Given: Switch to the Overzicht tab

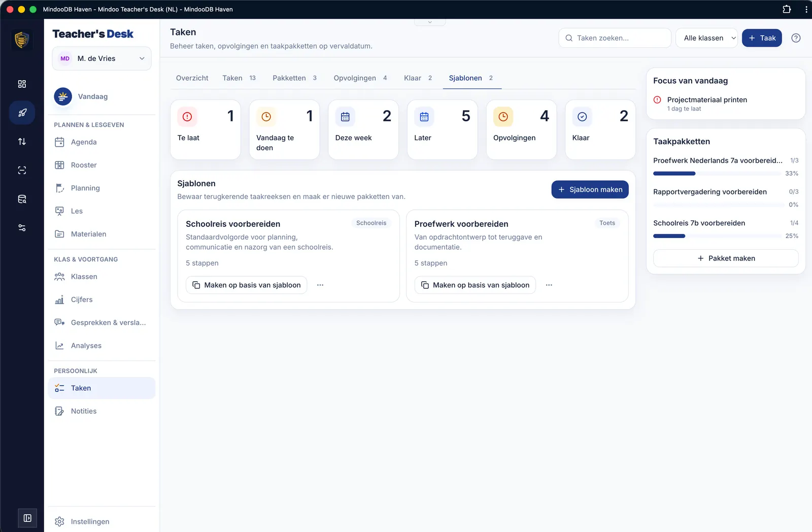Looking at the screenshot, I should pyautogui.click(x=192, y=78).
